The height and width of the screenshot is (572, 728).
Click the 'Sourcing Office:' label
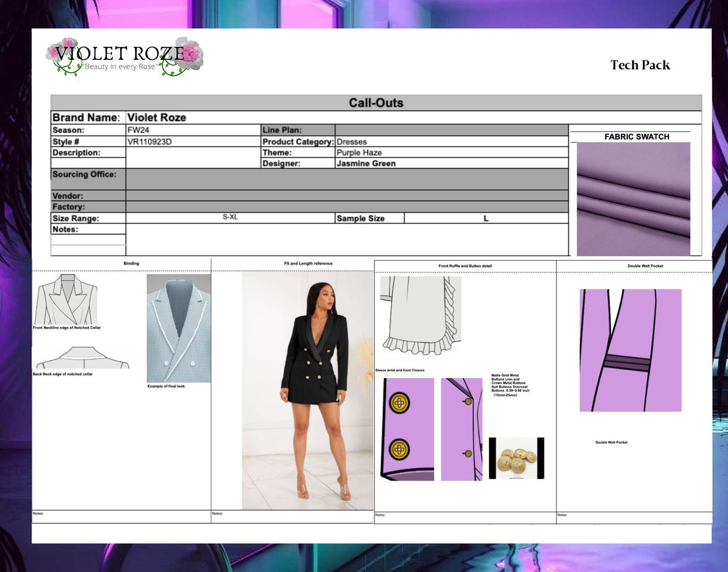pos(84,174)
